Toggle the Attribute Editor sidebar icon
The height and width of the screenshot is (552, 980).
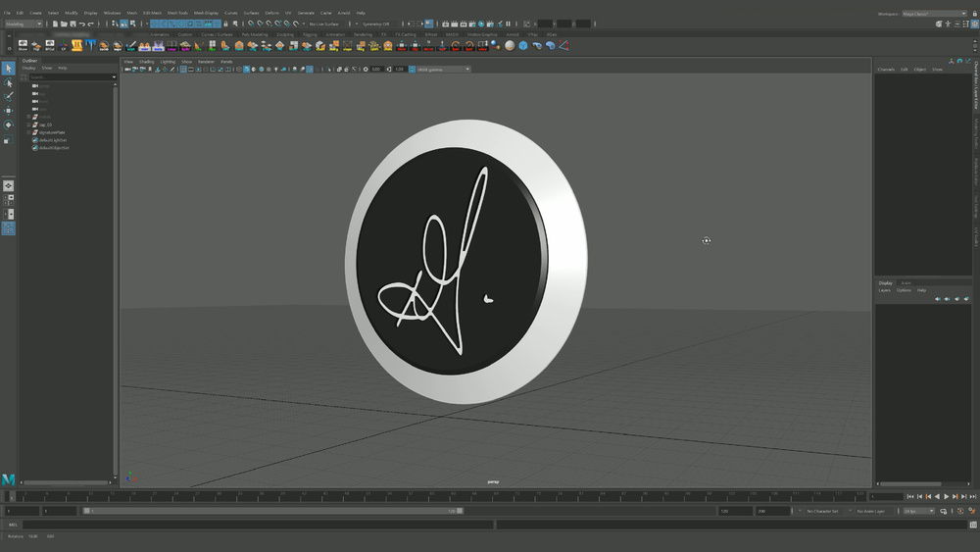(x=956, y=24)
